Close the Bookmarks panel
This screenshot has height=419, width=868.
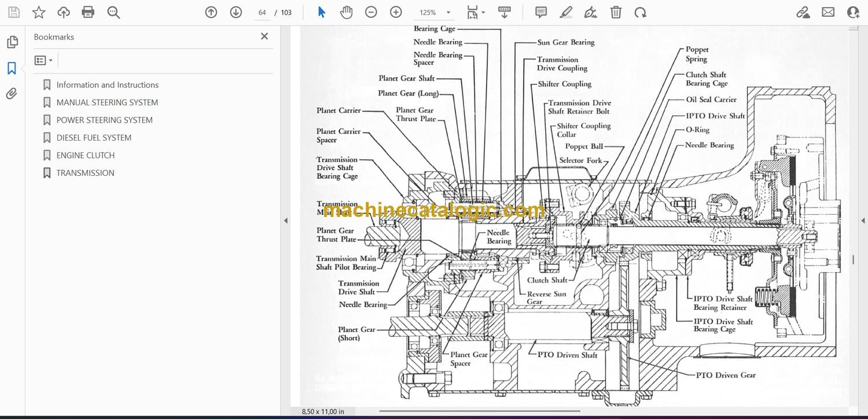pyautogui.click(x=264, y=36)
